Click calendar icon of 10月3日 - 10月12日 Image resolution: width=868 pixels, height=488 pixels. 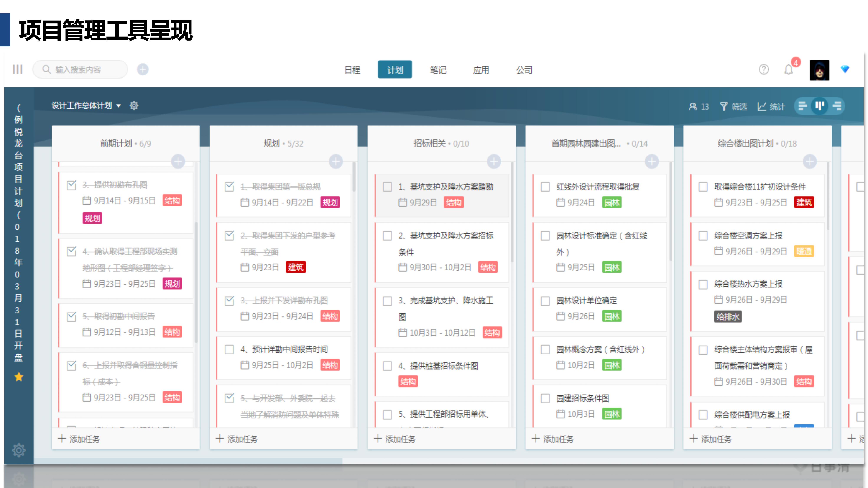click(x=403, y=333)
